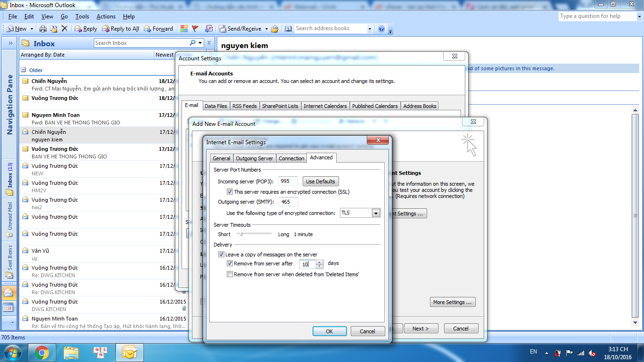Toggle 'This server requires an encrypted connection (SSL)'

(x=230, y=192)
